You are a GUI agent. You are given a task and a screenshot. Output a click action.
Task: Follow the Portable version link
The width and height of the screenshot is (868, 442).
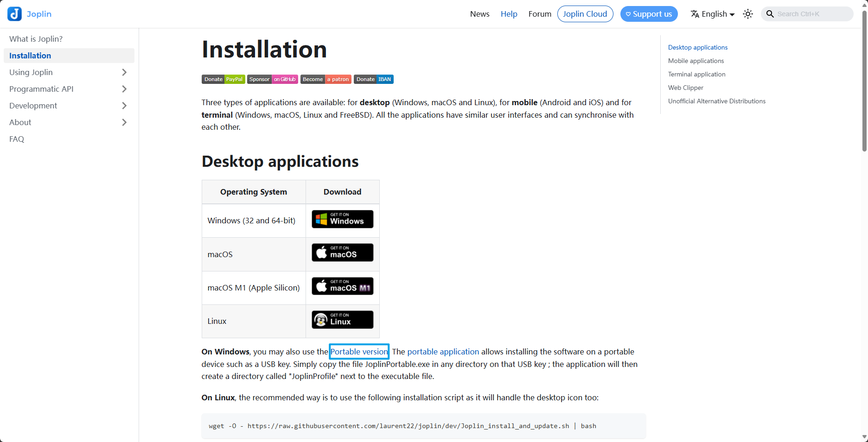359,352
